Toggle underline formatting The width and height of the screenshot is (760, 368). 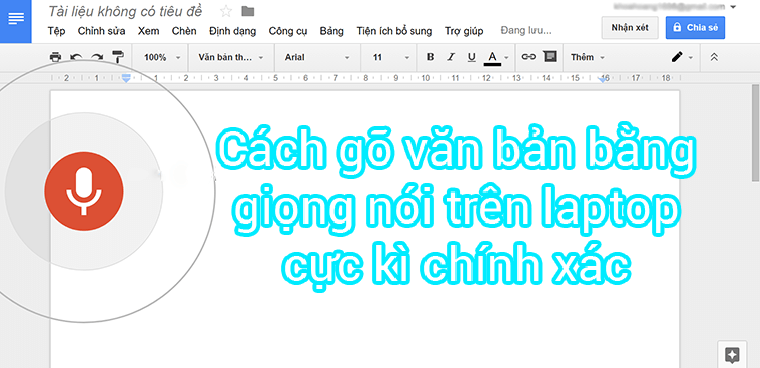pyautogui.click(x=472, y=57)
